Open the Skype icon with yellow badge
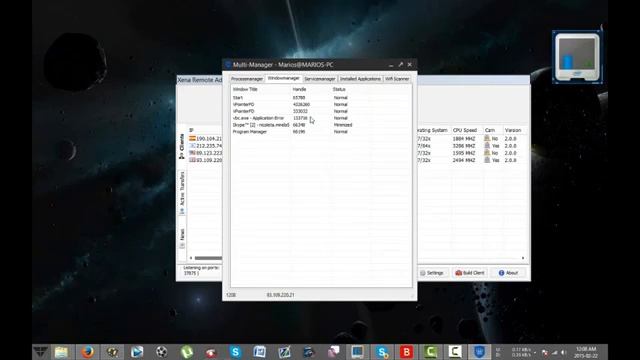The image size is (640, 360). coord(382,352)
